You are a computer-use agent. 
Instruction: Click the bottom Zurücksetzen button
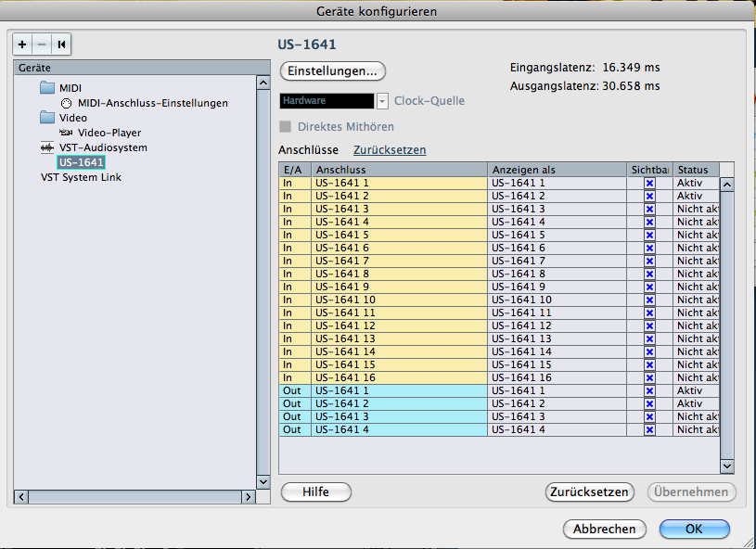click(589, 492)
